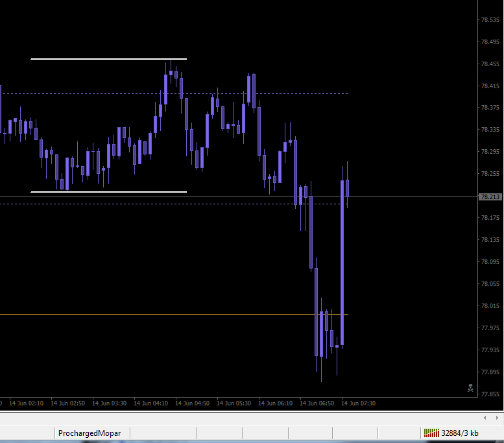Screen dimensions: 504x443
Task: Click the current price label 78.213
Action: point(490,197)
